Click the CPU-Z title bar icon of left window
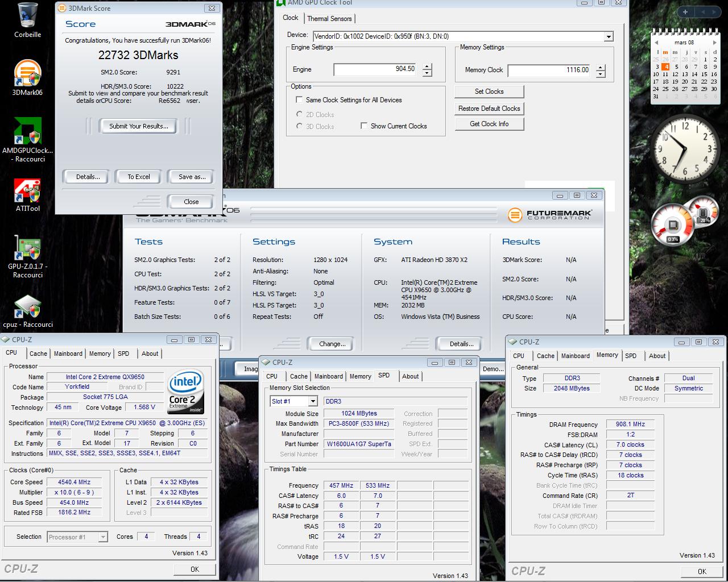728x582 pixels. pyautogui.click(x=6, y=339)
